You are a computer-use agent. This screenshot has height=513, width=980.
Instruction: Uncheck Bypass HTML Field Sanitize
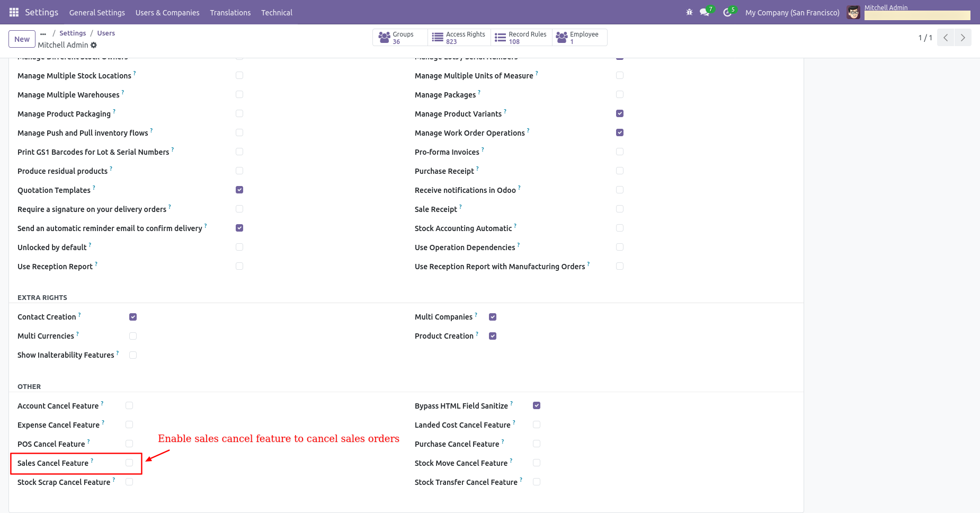[x=537, y=405]
